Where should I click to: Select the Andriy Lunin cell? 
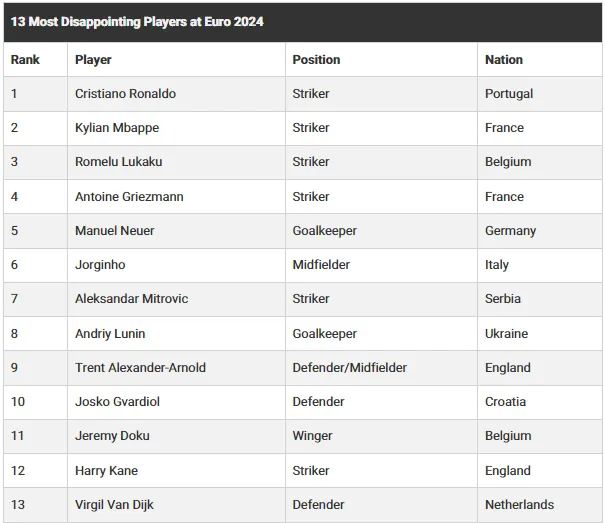[110, 334]
